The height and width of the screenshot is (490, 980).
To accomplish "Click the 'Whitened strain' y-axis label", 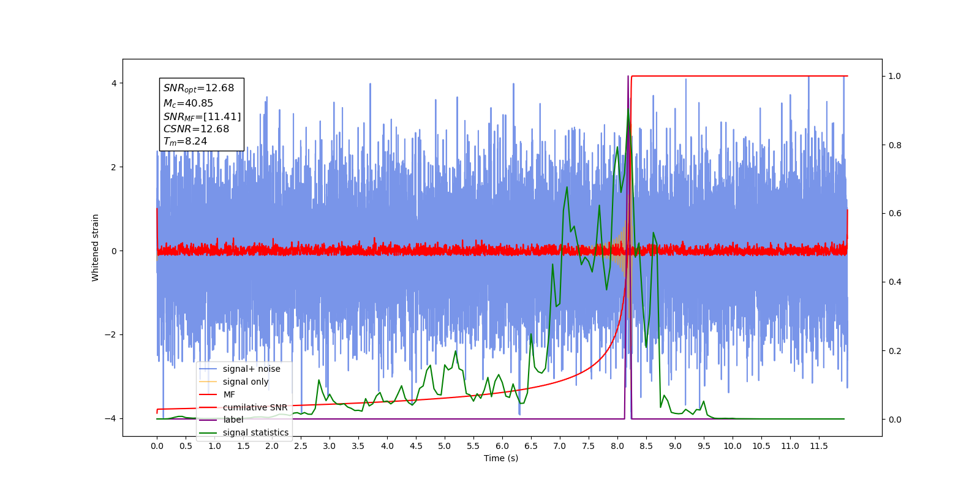I will [95, 247].
